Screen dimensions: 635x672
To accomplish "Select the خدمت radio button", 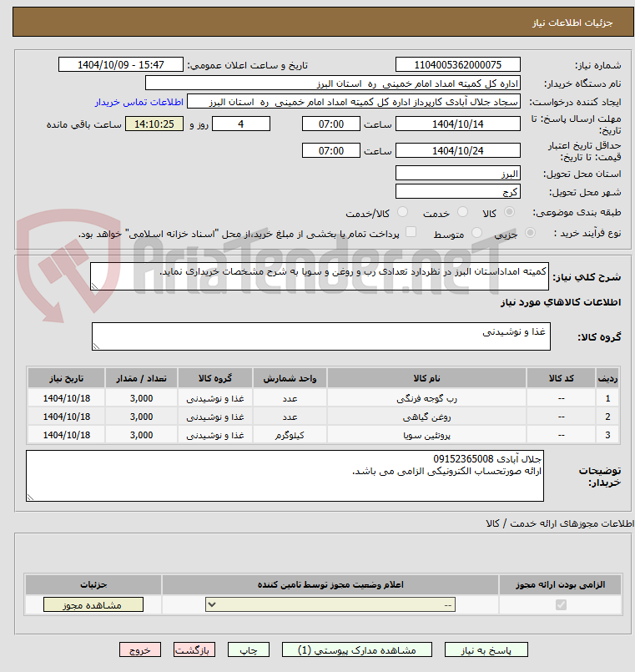I will point(462,212).
